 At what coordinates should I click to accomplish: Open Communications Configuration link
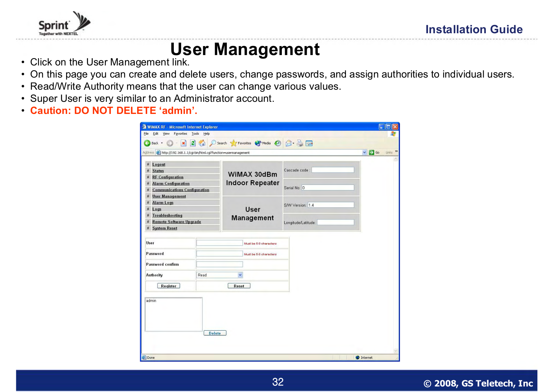tap(181, 190)
